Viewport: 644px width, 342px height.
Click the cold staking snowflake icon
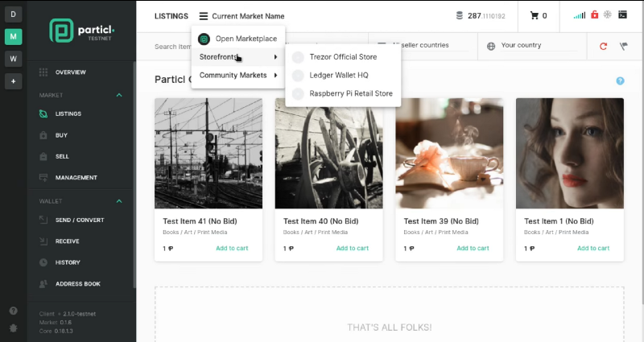(x=608, y=14)
